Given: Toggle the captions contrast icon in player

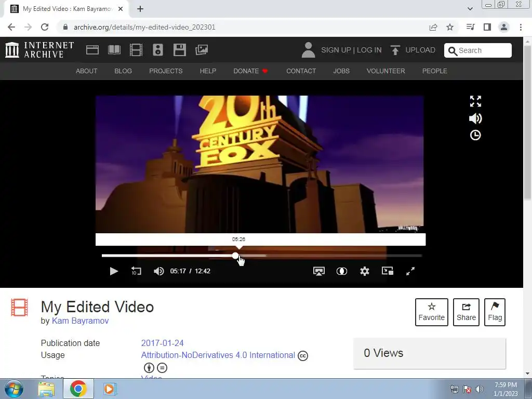Looking at the screenshot, I should pos(342,271).
